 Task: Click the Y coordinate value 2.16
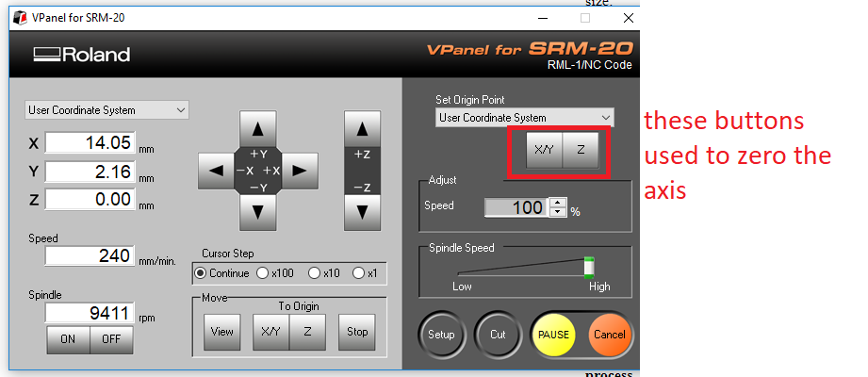tap(90, 171)
